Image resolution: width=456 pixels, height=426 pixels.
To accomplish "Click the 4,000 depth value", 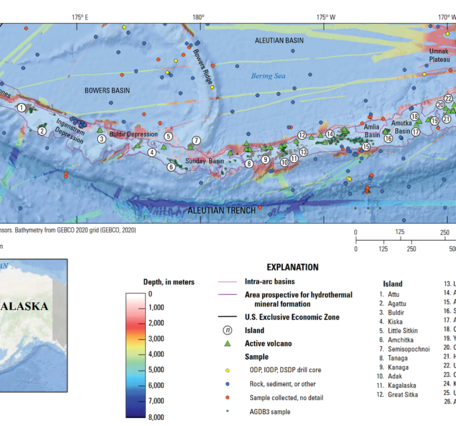I will [156, 354].
